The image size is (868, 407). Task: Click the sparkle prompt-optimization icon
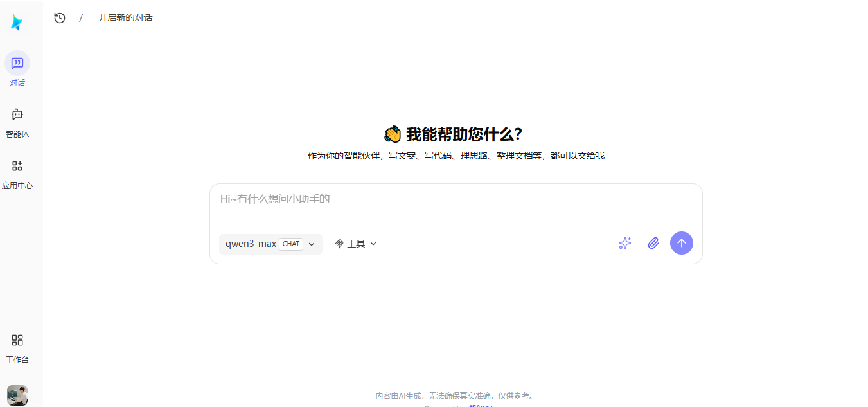click(x=624, y=243)
